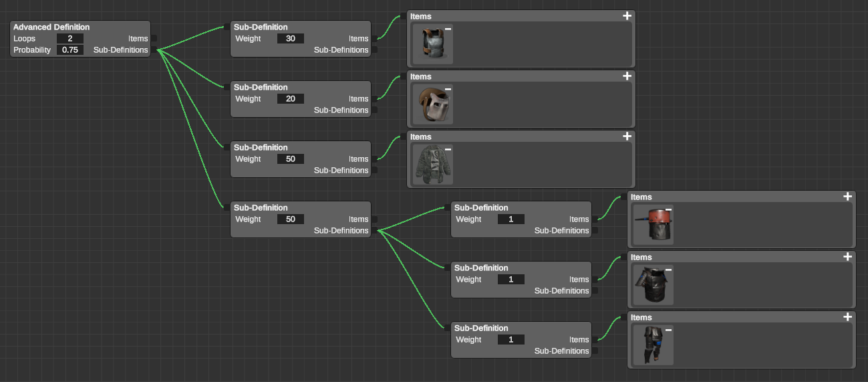Click plus icon on chest plate Items panel
The image size is (868, 382).
[x=627, y=16]
